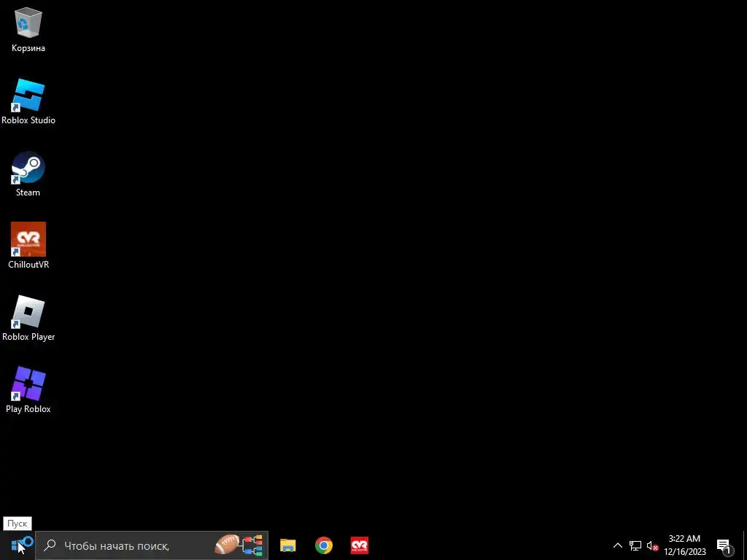This screenshot has width=747, height=560.
Task: Open the muted volume tray icon
Action: pyautogui.click(x=652, y=545)
